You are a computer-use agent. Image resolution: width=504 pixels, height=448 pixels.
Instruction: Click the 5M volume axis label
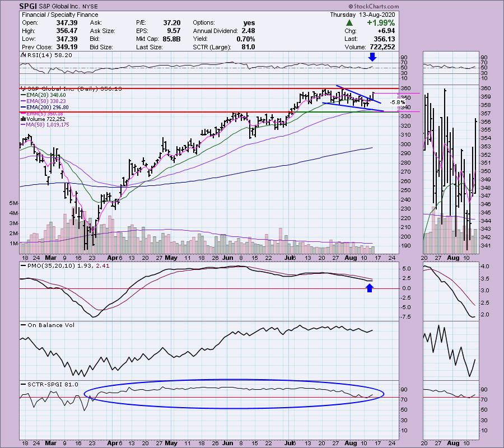coord(13,203)
